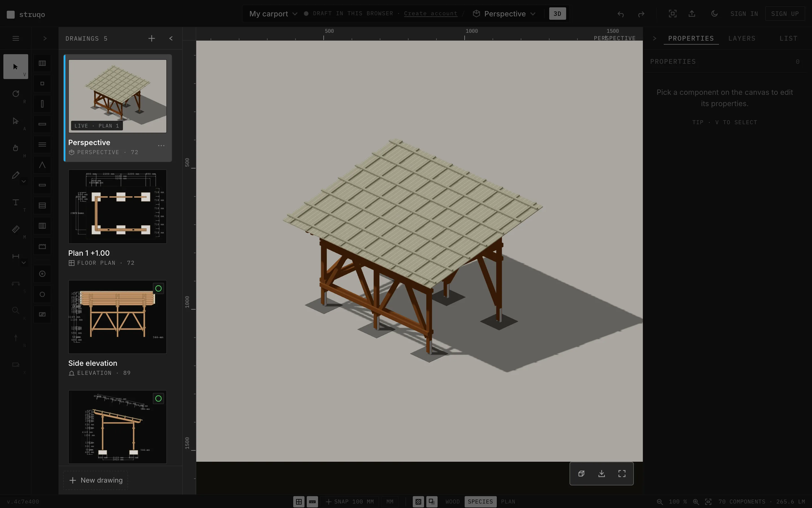Collapse the right Properties panel
The height and width of the screenshot is (508, 812).
click(654, 38)
